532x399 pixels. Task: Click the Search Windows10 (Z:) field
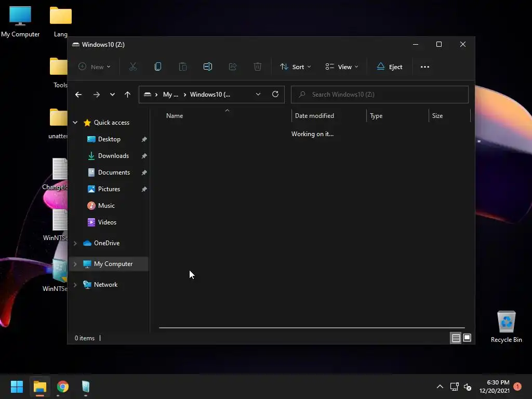pyautogui.click(x=380, y=95)
